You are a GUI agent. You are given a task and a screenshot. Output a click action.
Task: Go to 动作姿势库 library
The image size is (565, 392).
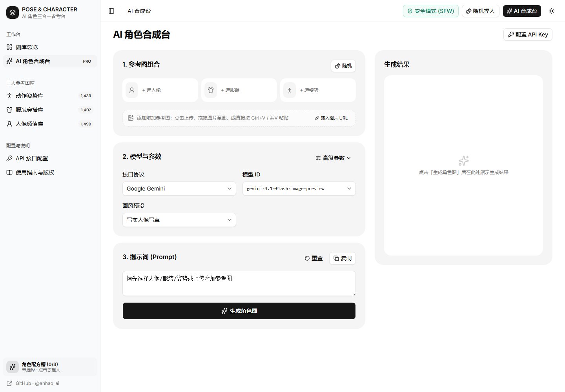tap(50, 96)
